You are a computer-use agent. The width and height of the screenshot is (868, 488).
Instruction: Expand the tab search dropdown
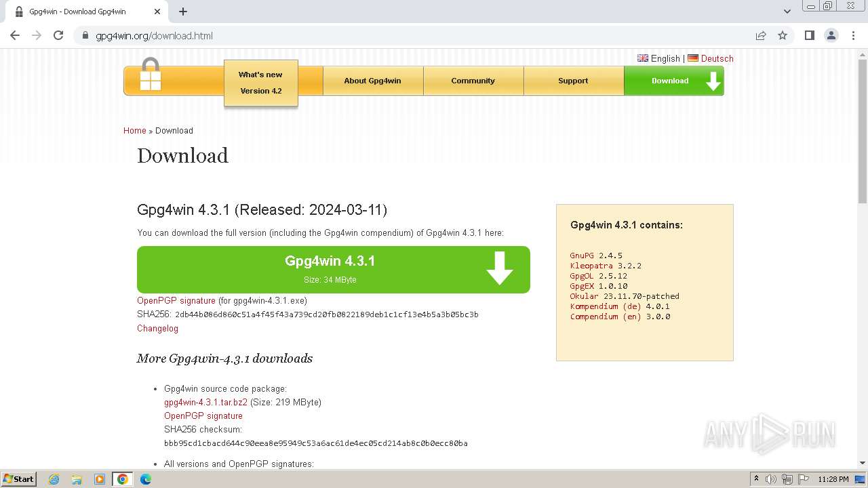pyautogui.click(x=787, y=12)
